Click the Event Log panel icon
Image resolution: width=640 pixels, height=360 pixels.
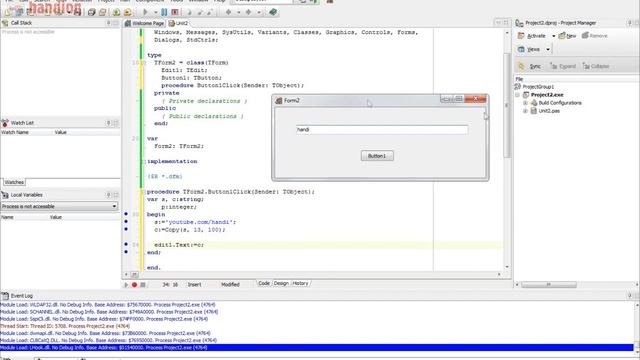[5, 296]
